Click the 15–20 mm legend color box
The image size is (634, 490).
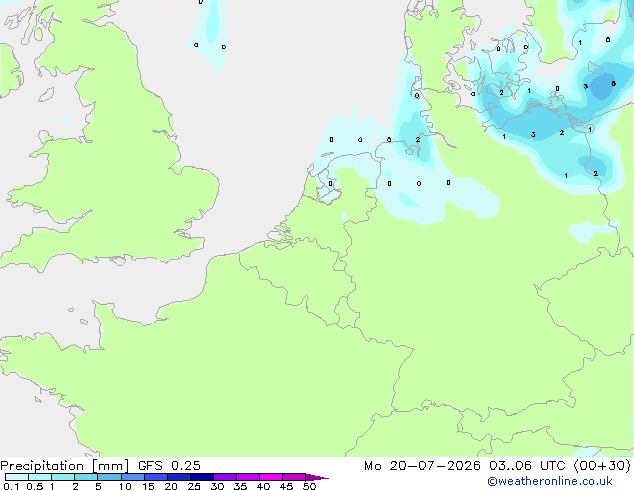pos(156,477)
